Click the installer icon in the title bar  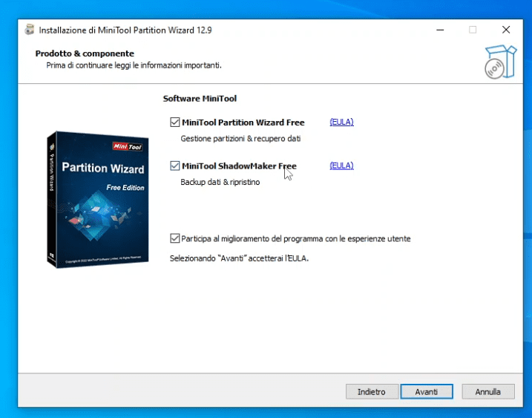tap(29, 30)
